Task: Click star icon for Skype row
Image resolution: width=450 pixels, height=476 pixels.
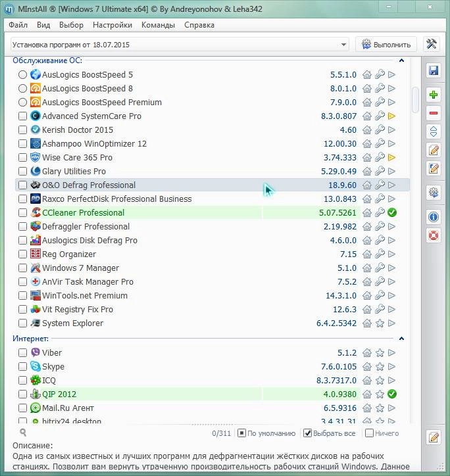Action: coord(380,367)
